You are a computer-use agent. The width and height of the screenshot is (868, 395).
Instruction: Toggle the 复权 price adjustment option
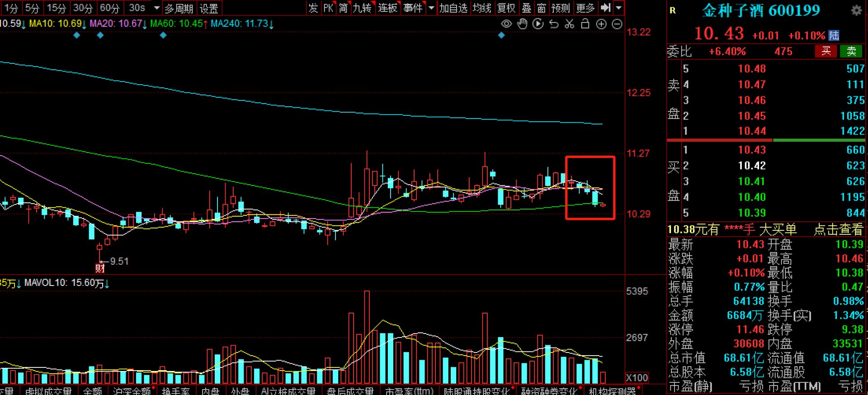coord(506,8)
